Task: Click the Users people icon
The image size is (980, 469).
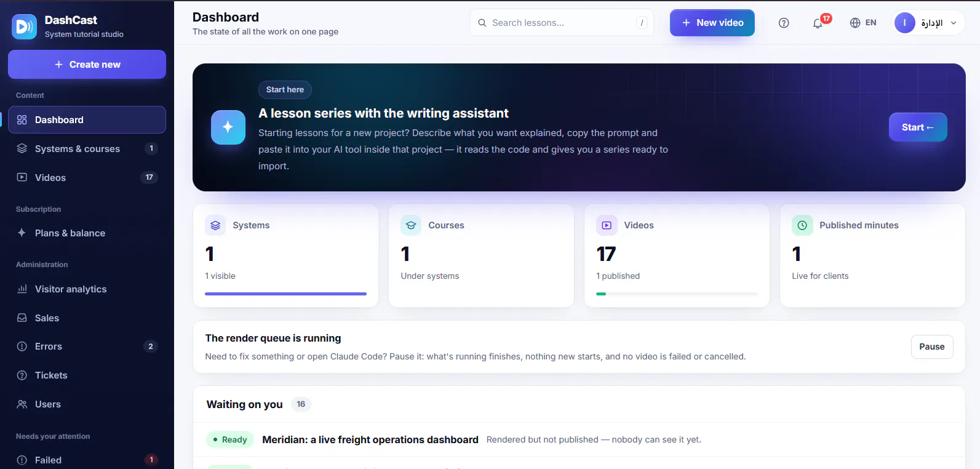Action: point(22,404)
